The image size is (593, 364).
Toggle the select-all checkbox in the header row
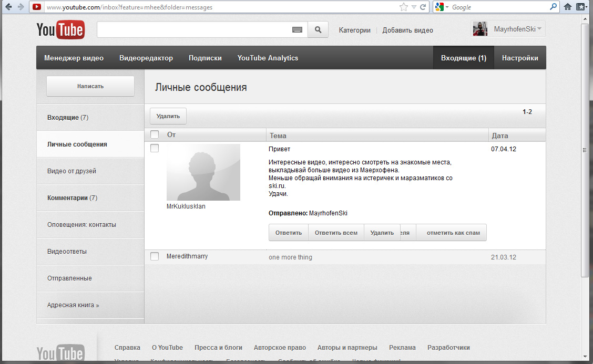tap(155, 134)
